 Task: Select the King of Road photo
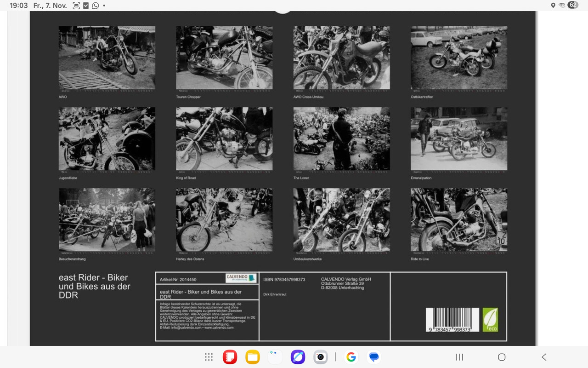tap(224, 138)
